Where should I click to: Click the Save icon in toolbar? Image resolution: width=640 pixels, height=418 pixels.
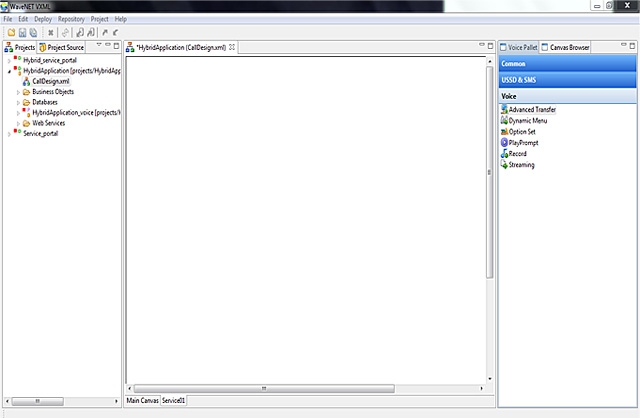click(23, 33)
